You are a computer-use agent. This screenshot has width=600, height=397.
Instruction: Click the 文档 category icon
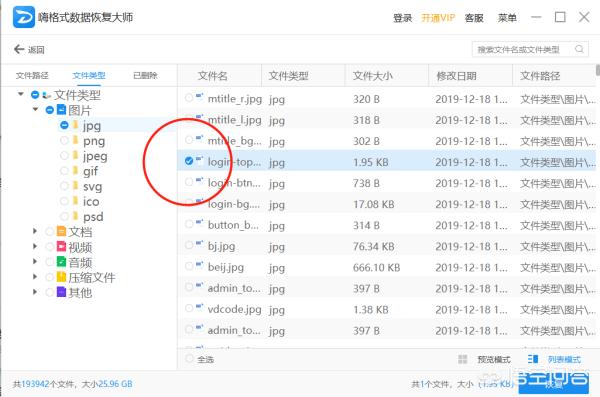[61, 231]
